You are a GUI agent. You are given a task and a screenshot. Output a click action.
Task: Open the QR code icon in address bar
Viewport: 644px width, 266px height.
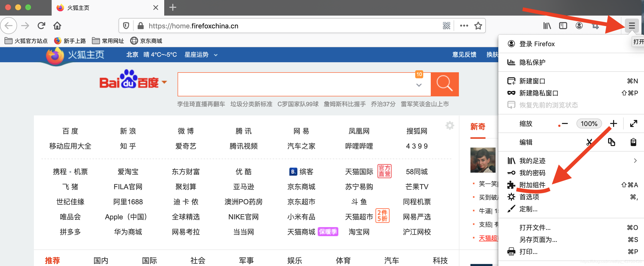446,26
